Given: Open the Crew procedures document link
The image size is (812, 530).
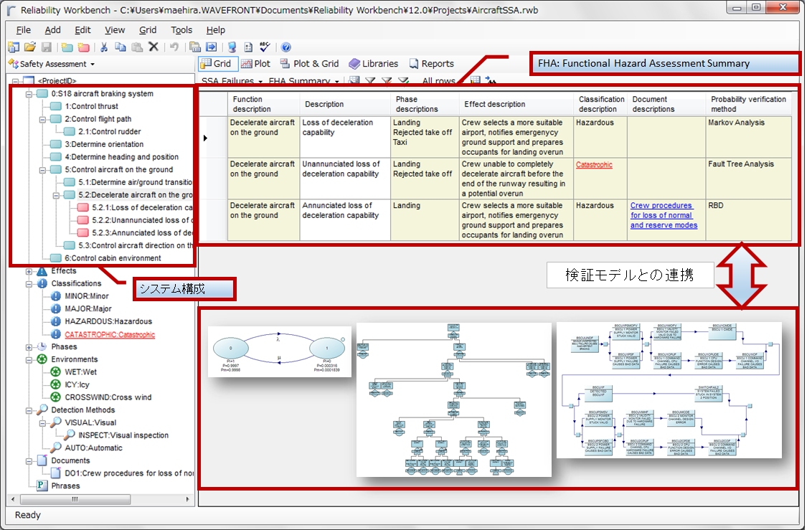Looking at the screenshot, I should click(x=664, y=215).
